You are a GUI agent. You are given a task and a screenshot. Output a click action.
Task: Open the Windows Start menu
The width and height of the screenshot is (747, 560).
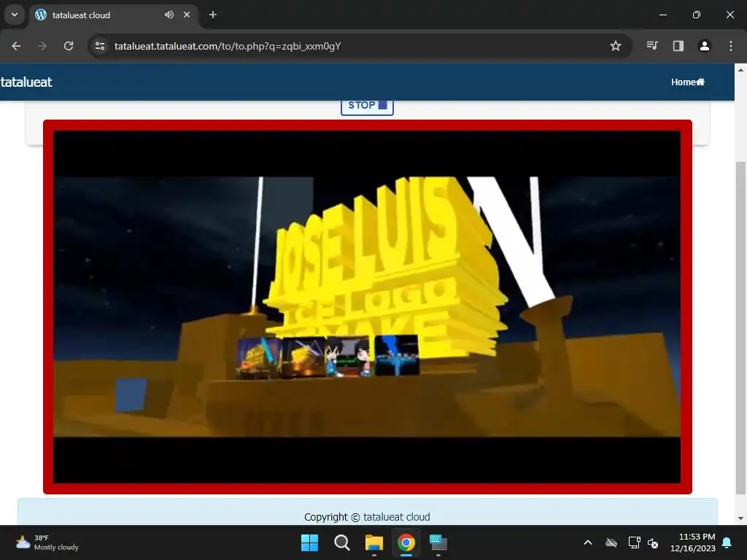point(309,542)
